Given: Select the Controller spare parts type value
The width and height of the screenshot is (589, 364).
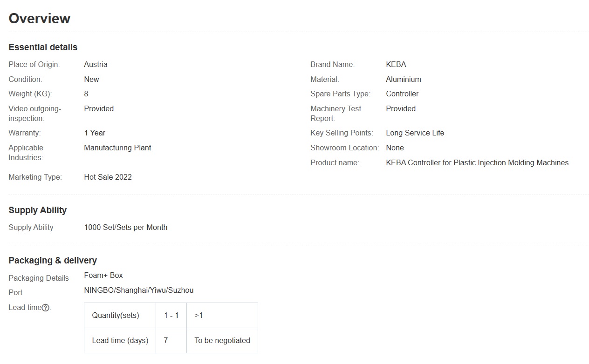Looking at the screenshot, I should 402,94.
